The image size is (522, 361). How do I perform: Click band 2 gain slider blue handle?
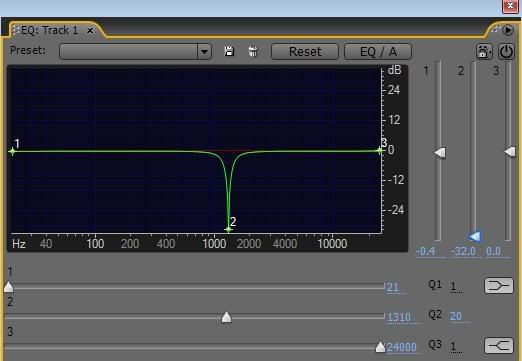point(474,236)
